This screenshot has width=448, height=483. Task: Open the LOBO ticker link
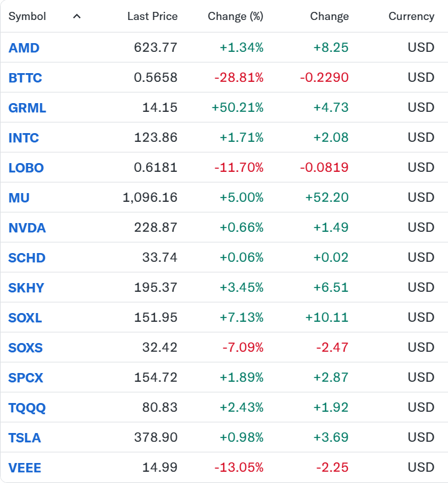point(26,168)
